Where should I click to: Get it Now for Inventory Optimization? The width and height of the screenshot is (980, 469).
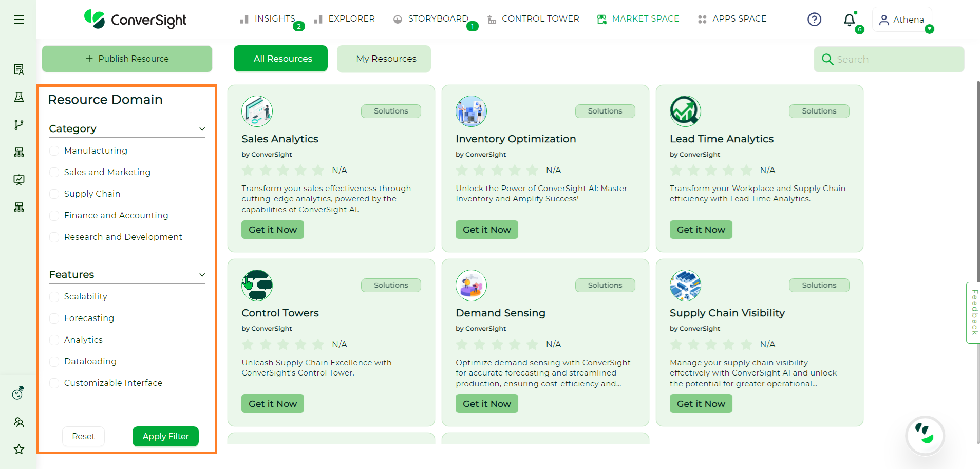pos(487,230)
